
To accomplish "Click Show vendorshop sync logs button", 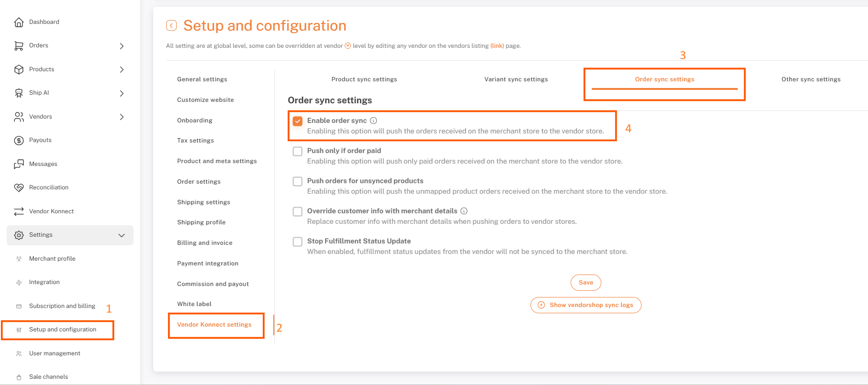I will coord(586,305).
